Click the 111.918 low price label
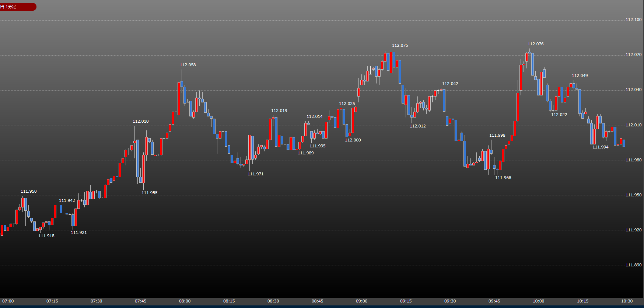Screen dimensions: 644x308 point(46,236)
